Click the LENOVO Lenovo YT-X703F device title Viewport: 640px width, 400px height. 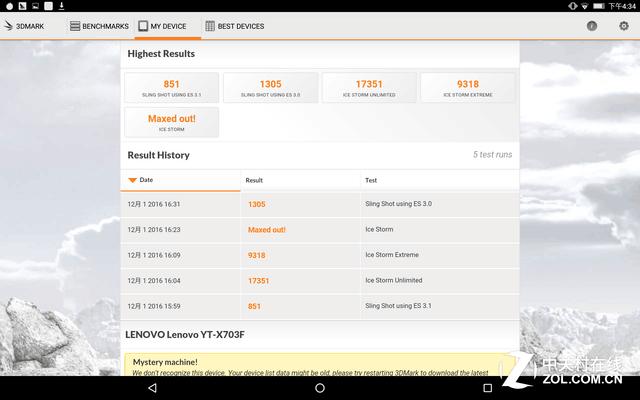(185, 335)
